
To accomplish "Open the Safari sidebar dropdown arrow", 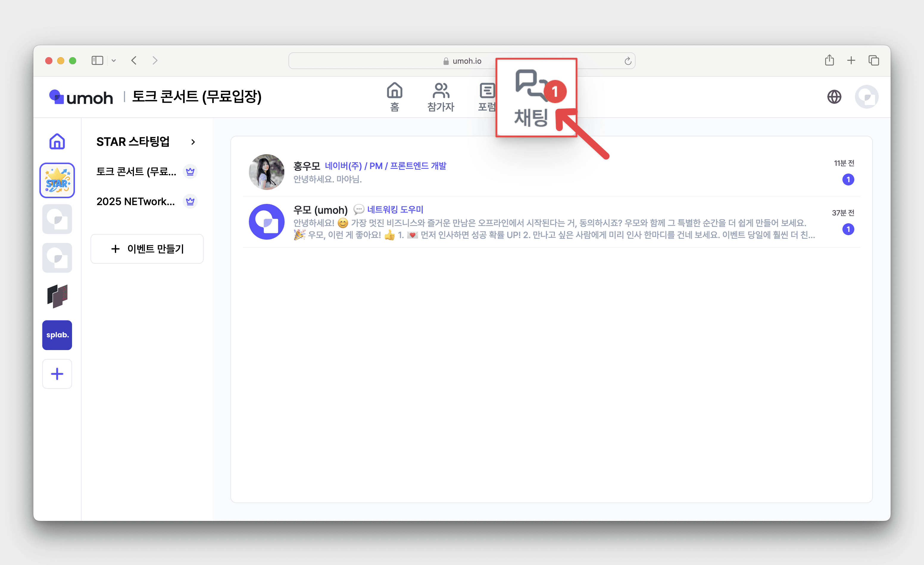I will point(114,61).
